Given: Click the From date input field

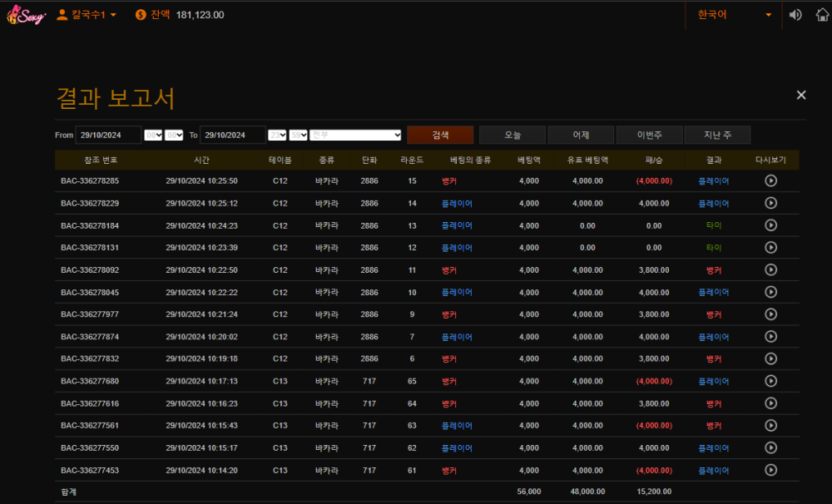Looking at the screenshot, I should [108, 135].
